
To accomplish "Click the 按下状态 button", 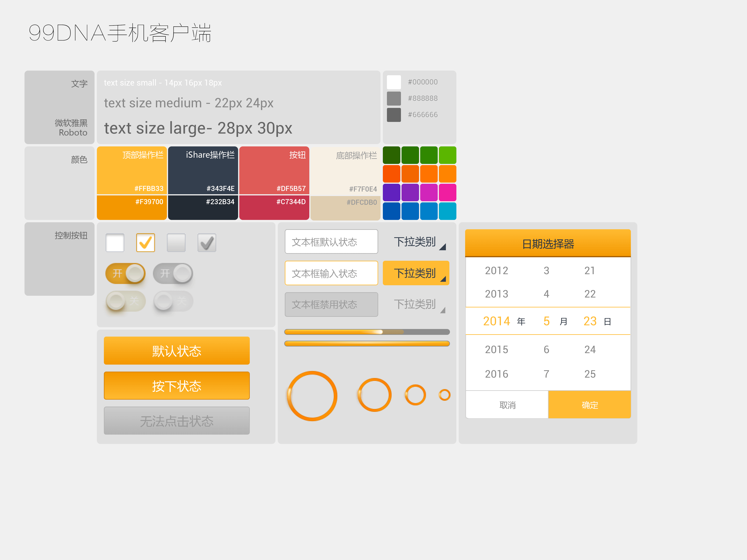I will pos(177,386).
